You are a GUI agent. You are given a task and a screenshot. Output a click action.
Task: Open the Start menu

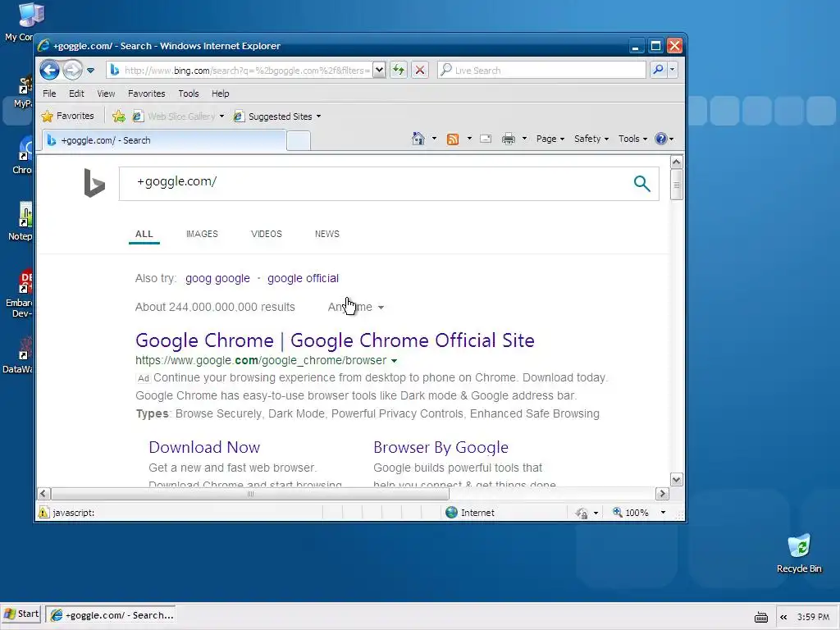click(x=22, y=614)
